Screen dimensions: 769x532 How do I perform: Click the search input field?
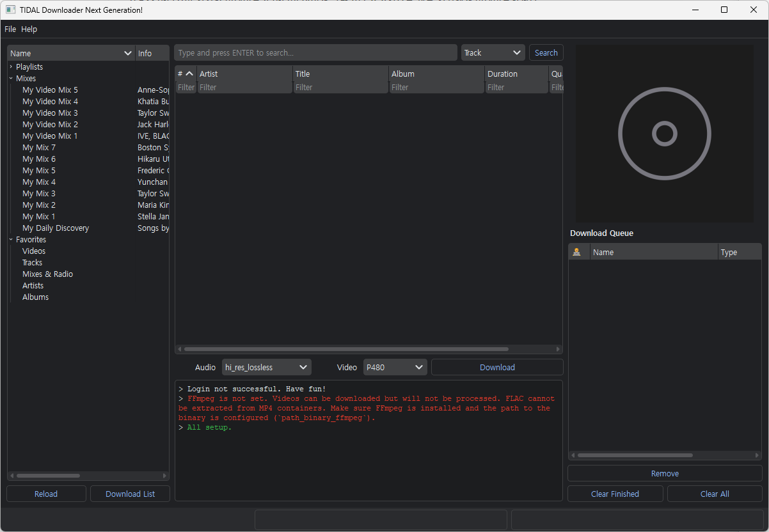tap(316, 53)
